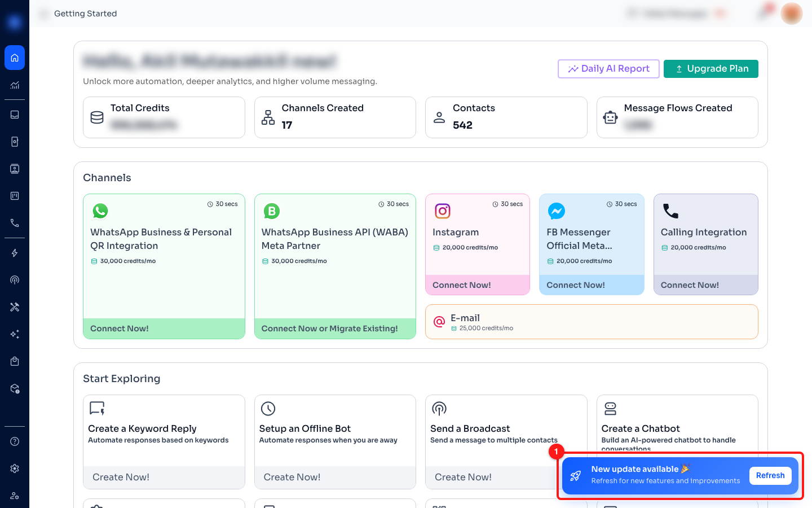The height and width of the screenshot is (508, 812).
Task: Open the user settings icon in sidebar
Action: [15, 496]
